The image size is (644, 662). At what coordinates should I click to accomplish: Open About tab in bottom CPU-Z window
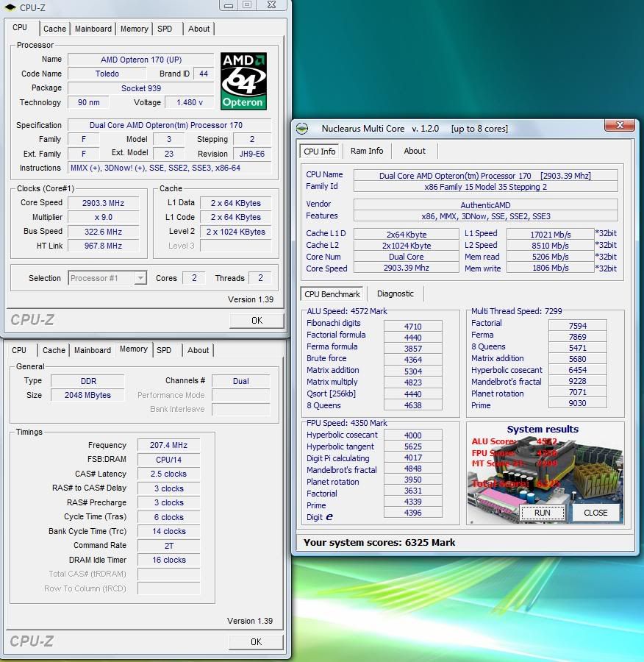click(198, 350)
